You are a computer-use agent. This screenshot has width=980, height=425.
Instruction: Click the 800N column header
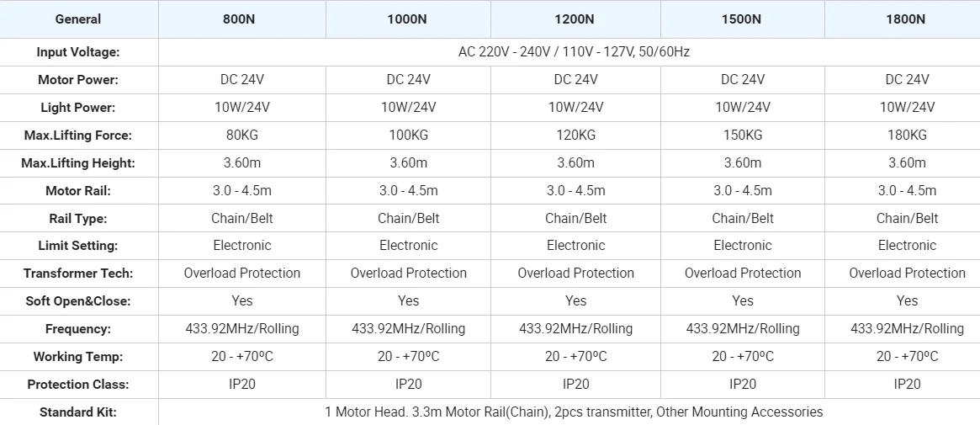click(x=241, y=19)
